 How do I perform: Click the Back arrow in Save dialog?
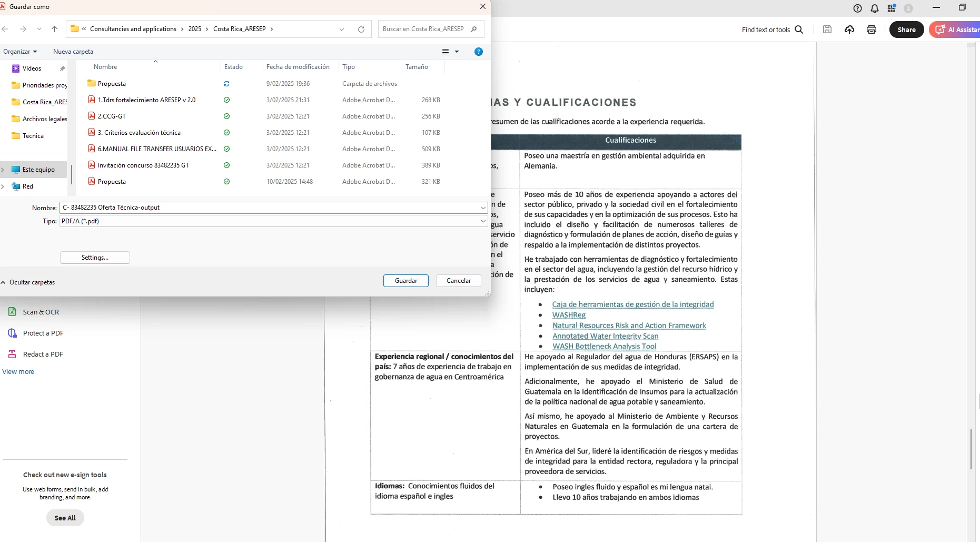pos(5,29)
